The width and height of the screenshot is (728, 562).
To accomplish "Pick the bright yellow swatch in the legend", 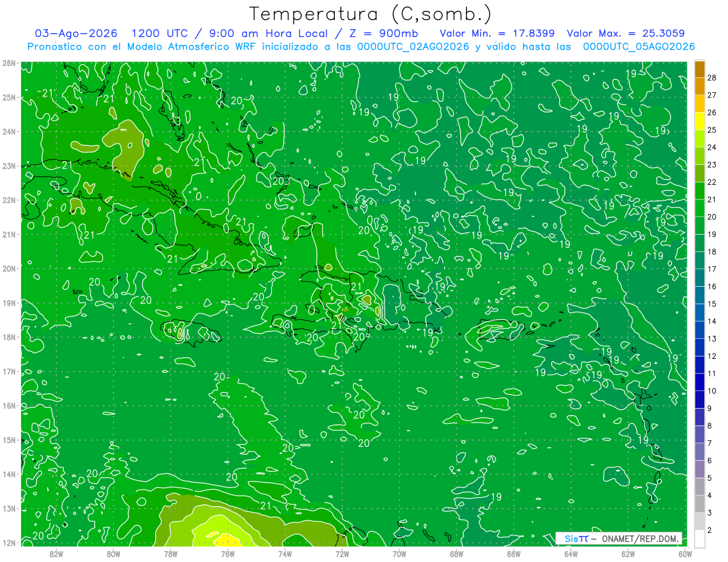I will tap(699, 121).
